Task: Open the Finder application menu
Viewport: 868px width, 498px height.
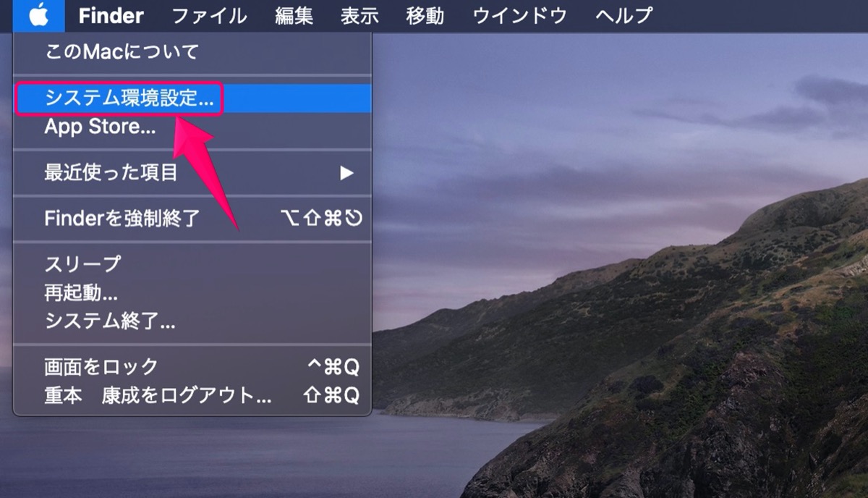Action: [x=111, y=15]
